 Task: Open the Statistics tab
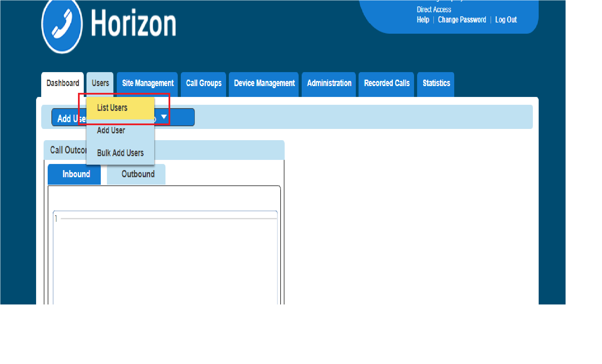436,84
